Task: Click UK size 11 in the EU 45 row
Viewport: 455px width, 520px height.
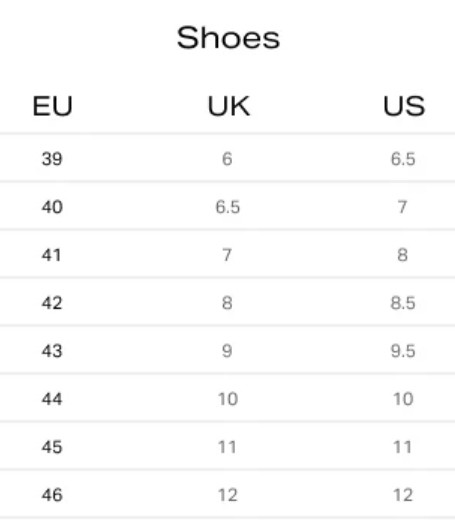Action: pos(227,447)
